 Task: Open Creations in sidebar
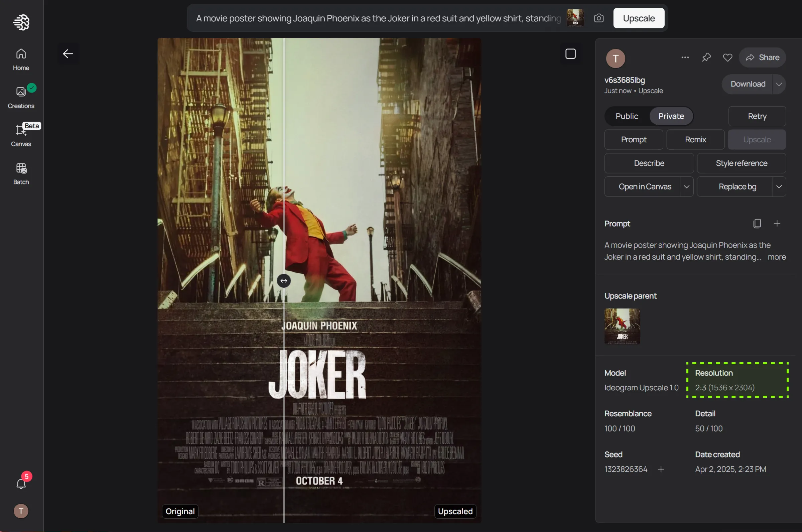pyautogui.click(x=21, y=97)
